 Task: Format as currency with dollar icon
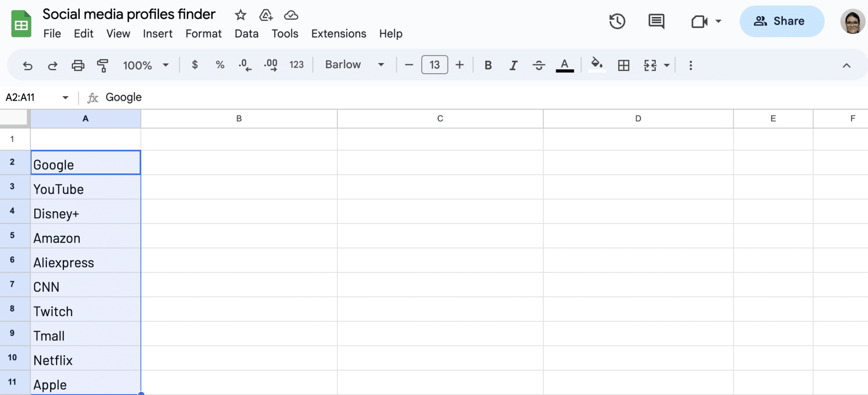[x=195, y=65]
